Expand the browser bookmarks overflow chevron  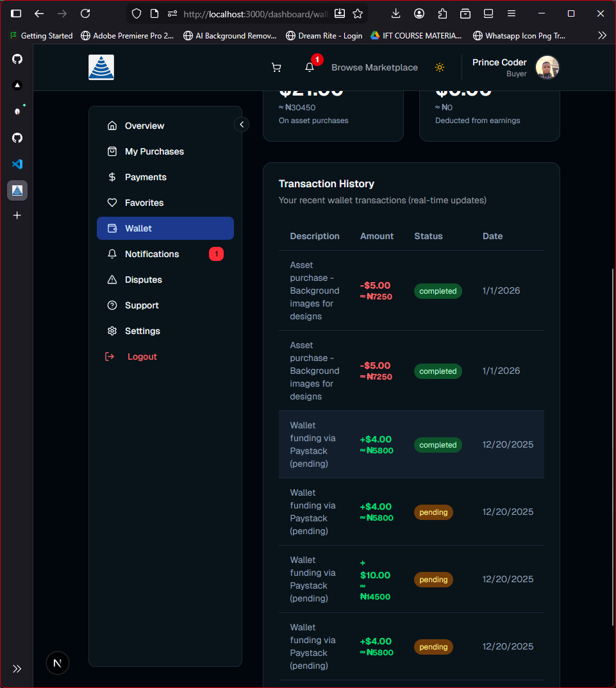coord(602,35)
